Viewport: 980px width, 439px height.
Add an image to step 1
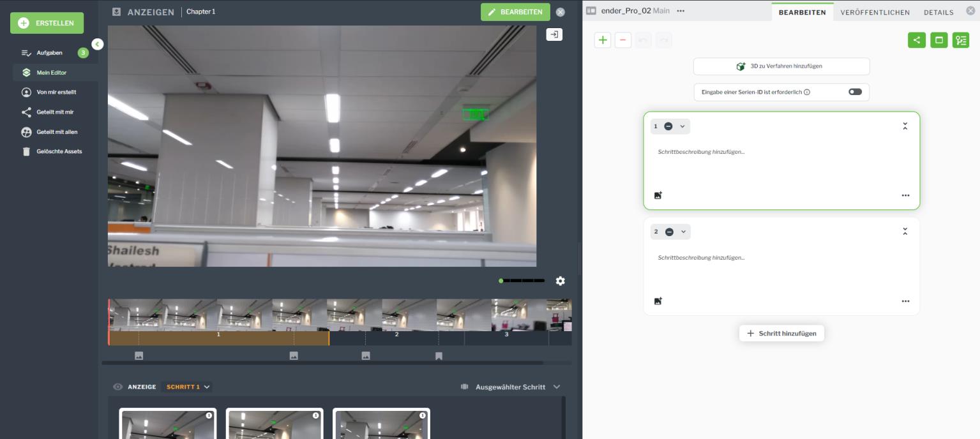pyautogui.click(x=658, y=195)
